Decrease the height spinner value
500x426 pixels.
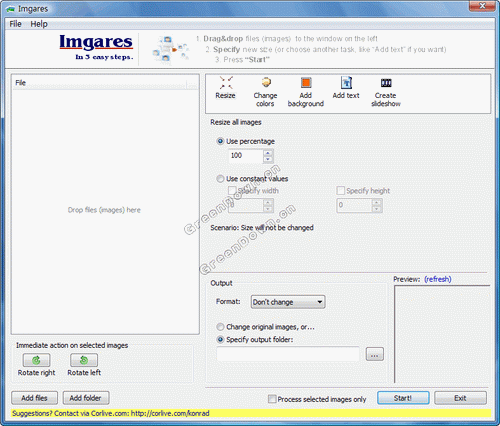pyautogui.click(x=377, y=209)
